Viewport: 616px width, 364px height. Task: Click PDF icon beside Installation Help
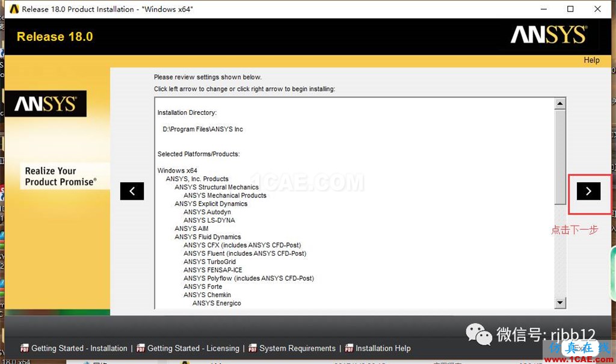click(x=349, y=348)
